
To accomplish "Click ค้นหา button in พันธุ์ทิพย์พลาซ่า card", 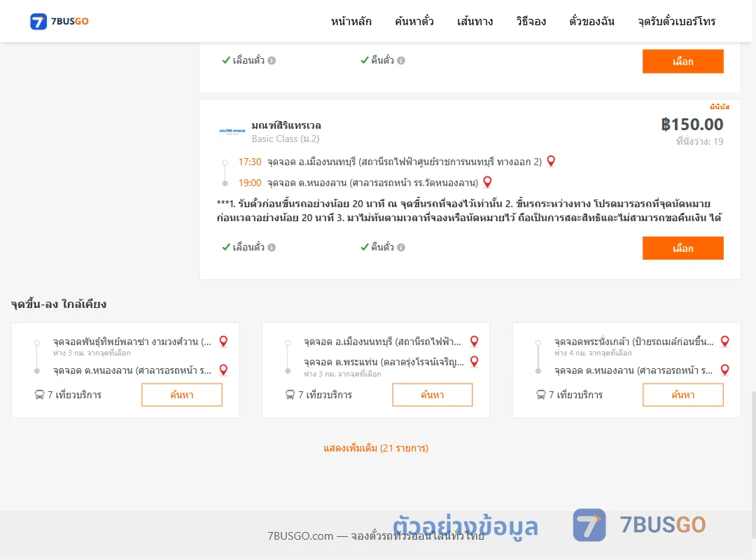I will pyautogui.click(x=182, y=395).
